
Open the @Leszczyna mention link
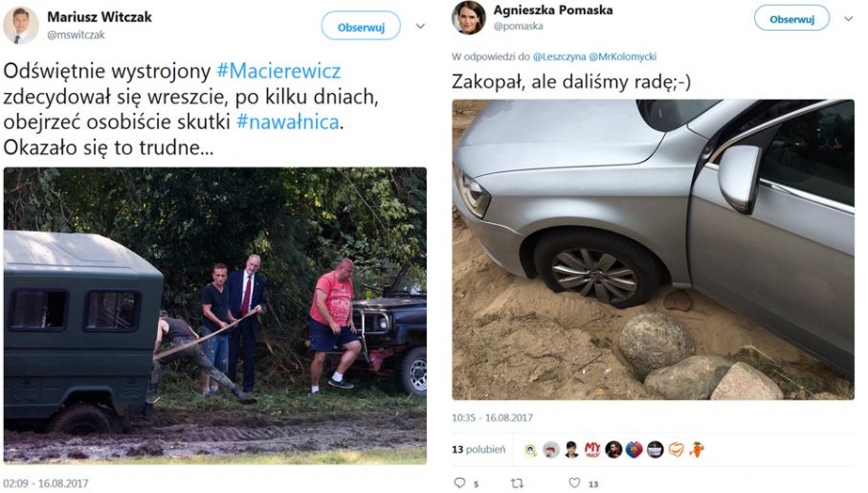(x=559, y=56)
